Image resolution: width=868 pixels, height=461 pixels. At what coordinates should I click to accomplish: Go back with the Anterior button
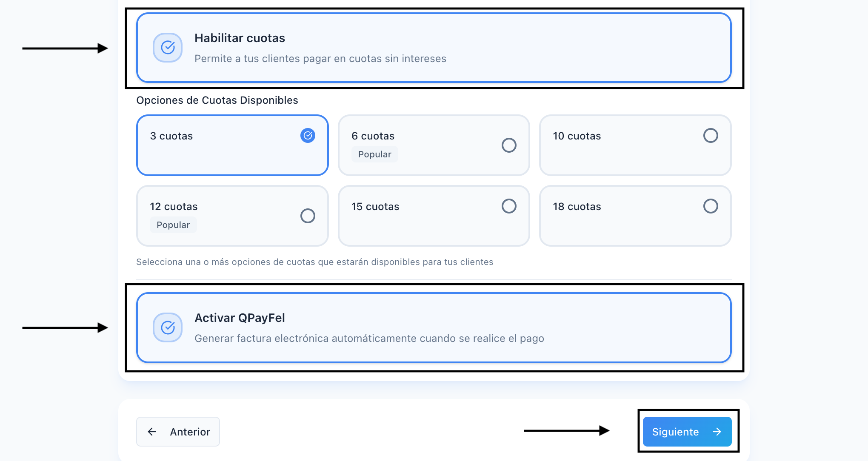[178, 432]
